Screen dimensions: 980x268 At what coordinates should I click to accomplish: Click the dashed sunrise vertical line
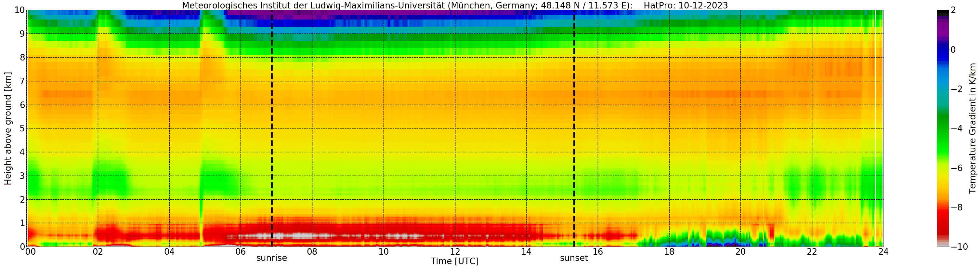(272, 128)
